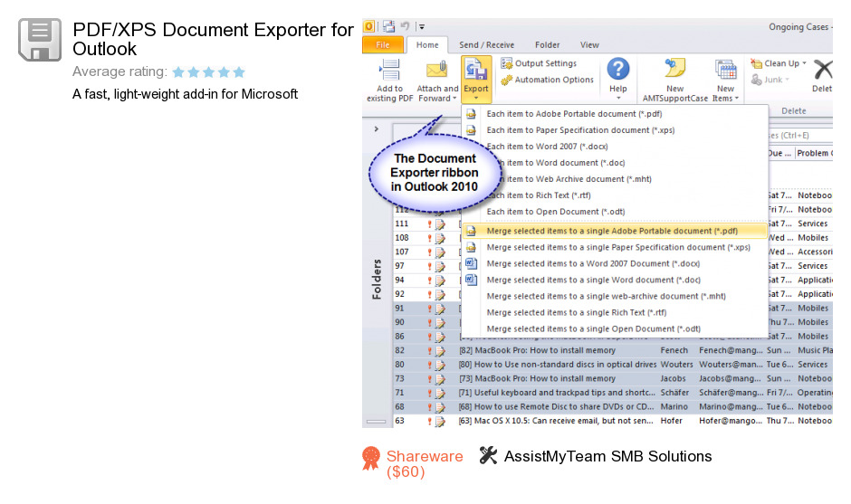Click the Undo quick access icon
Image resolution: width=851 pixels, height=504 pixels.
point(405,26)
